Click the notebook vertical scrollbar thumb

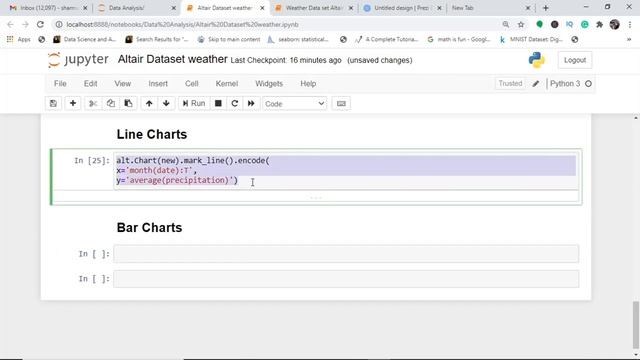point(636,325)
